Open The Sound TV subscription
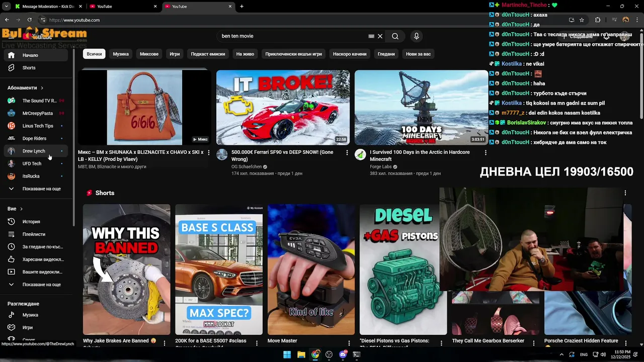The image size is (644, 362). pos(36,101)
